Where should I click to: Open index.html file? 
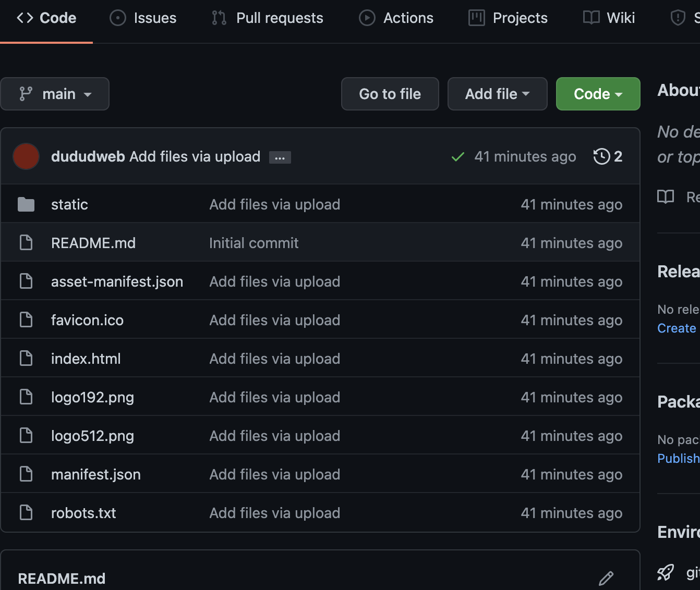coord(86,359)
